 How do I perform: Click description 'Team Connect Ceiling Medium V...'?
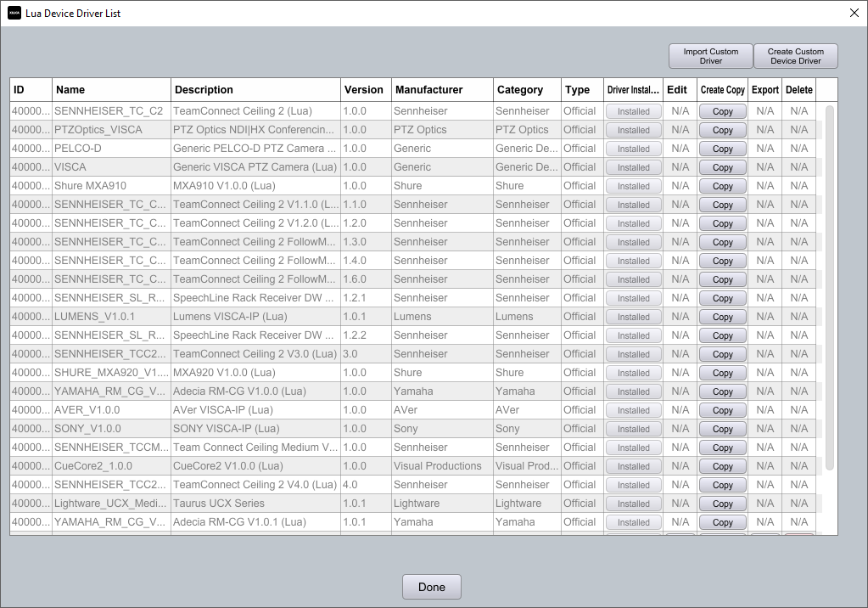coord(255,448)
